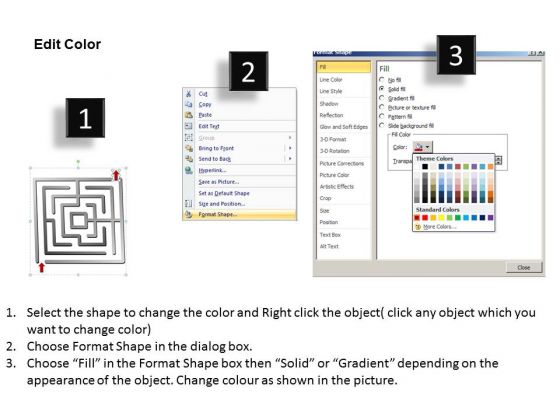Click the Copy icon in context menu
Screen dimensions: 560x420
tap(189, 104)
